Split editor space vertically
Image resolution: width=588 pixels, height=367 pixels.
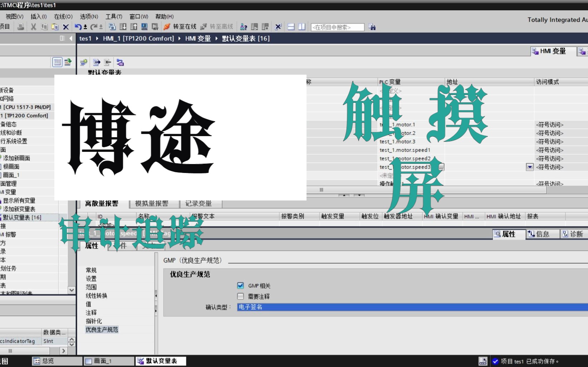(x=302, y=27)
